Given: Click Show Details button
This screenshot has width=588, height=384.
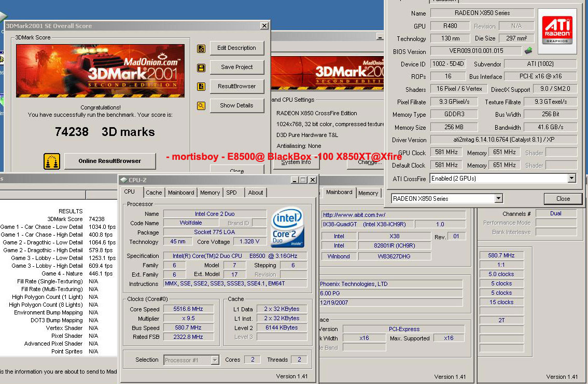Looking at the screenshot, I should pos(236,105).
